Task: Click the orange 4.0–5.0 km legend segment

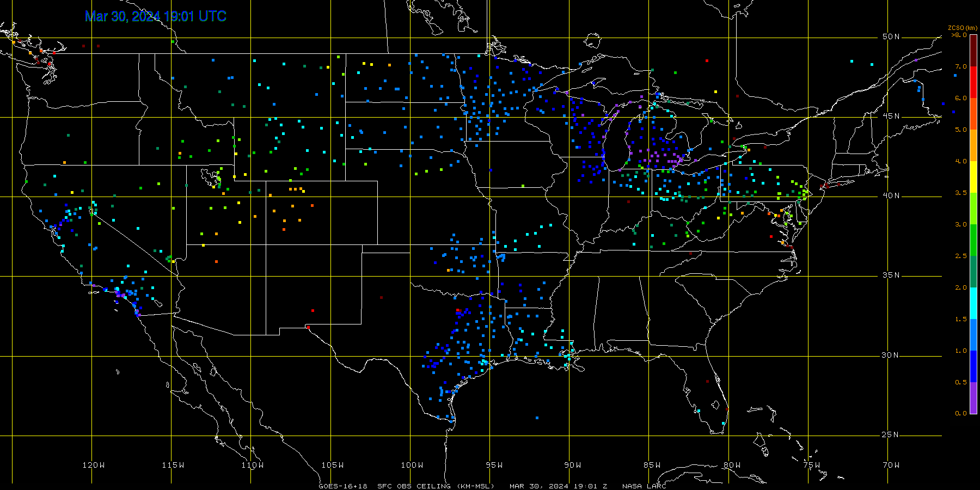Action: tap(973, 145)
